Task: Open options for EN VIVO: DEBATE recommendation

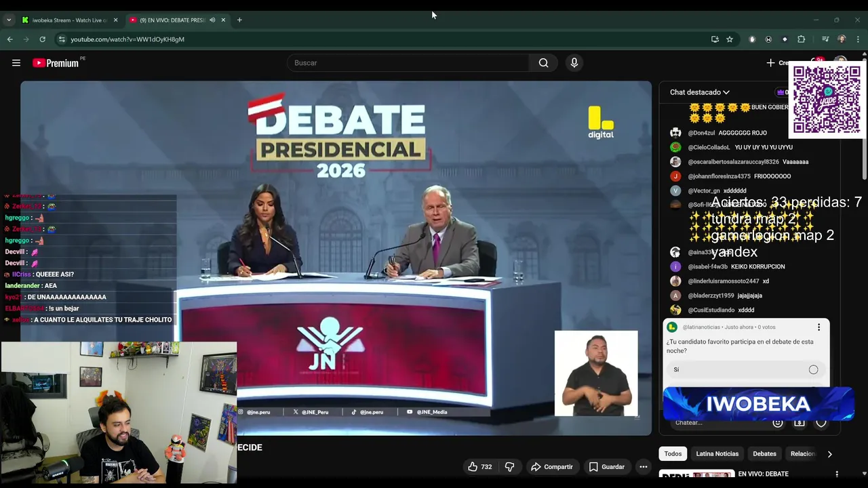Action: [837, 474]
